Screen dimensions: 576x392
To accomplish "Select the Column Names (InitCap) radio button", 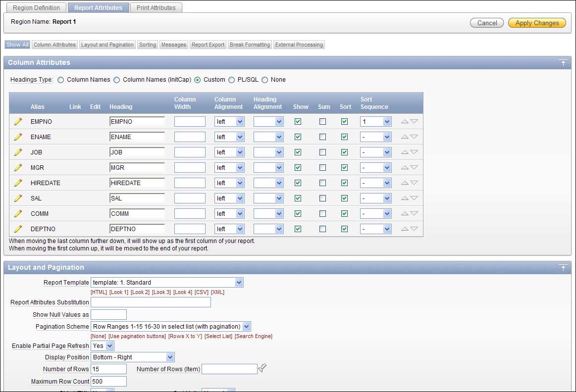I will click(117, 80).
